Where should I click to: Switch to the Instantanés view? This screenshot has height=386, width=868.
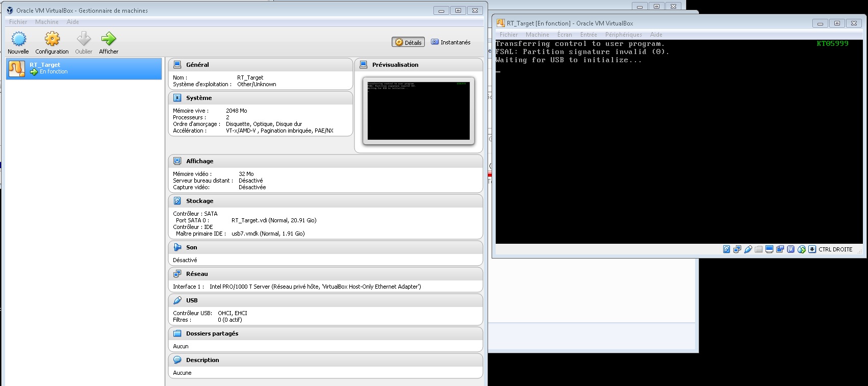click(451, 42)
